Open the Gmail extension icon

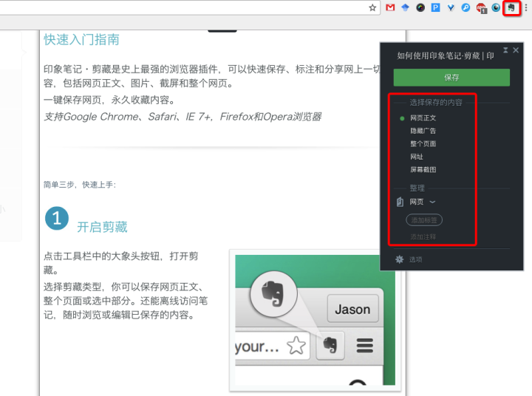[391, 7]
